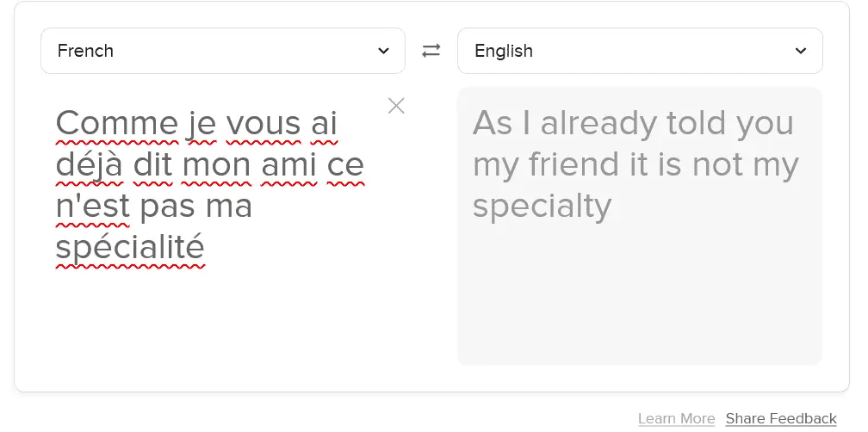Screen dimensions: 868x432
Task: Open the French source language dropdown
Action: [x=222, y=51]
